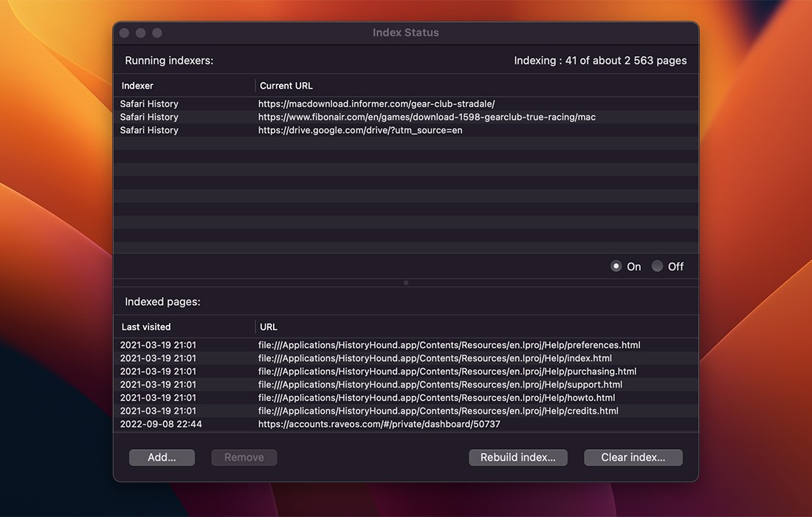Click the green zoom button
Viewport: 812px width, 517px height.
pos(156,32)
